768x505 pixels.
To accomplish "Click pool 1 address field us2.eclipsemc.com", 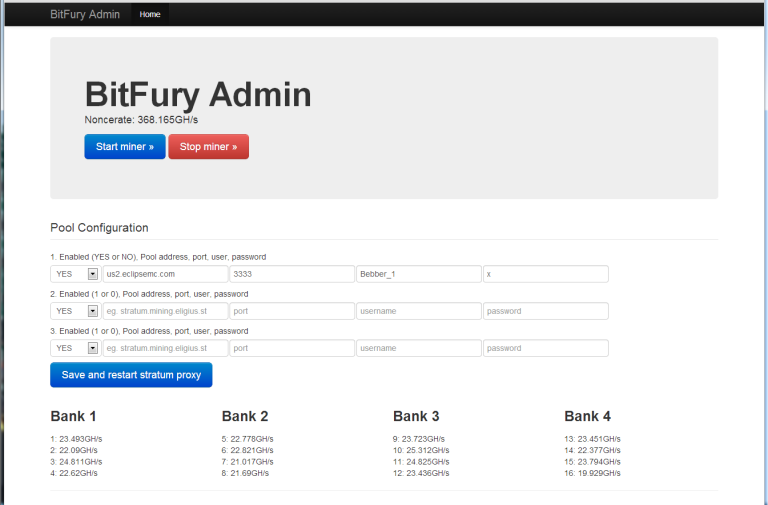I will click(x=165, y=274).
